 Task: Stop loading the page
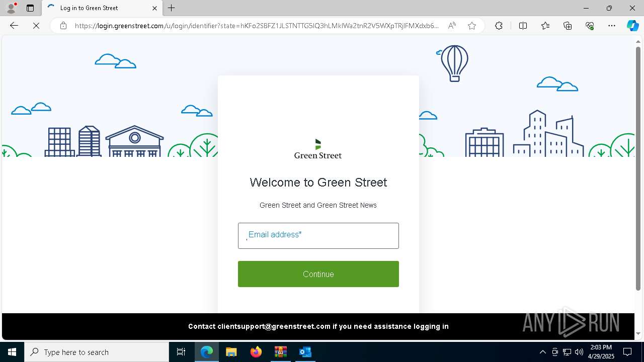(36, 26)
